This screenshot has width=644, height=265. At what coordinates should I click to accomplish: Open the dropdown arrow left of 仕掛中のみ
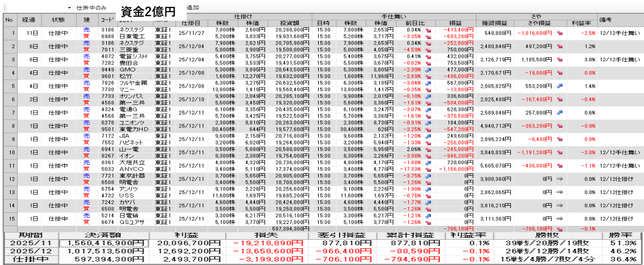pos(69,9)
